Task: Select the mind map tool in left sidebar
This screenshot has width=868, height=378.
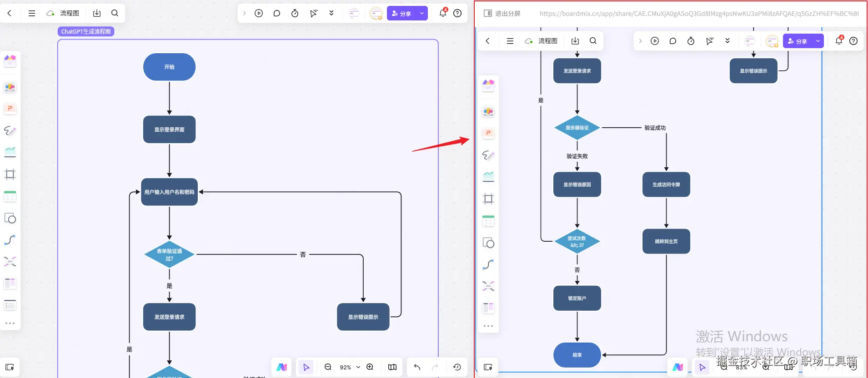Action: 10,262
